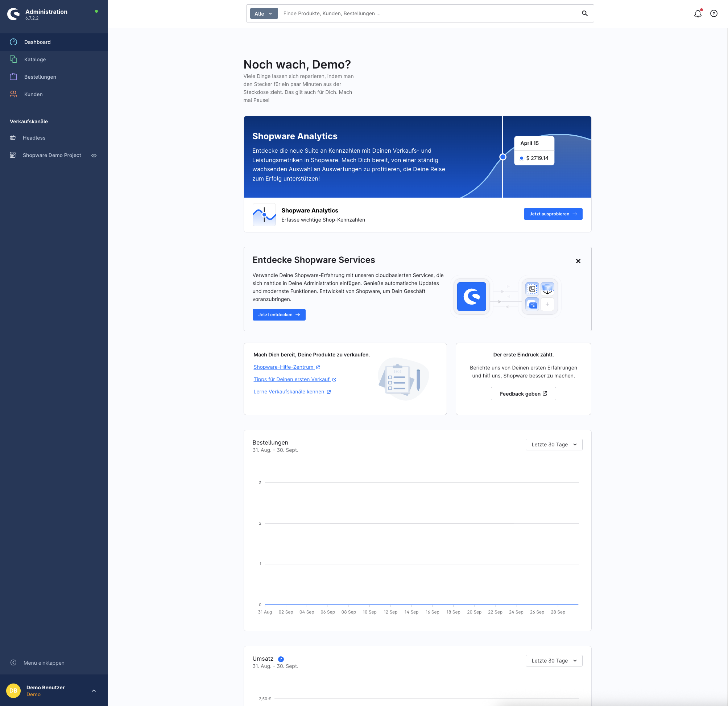Open Kataloge in the sidebar menu

click(35, 59)
